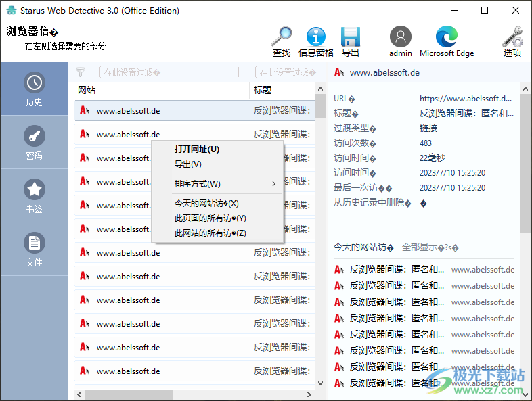Click the filter funnel icon

tap(81, 72)
